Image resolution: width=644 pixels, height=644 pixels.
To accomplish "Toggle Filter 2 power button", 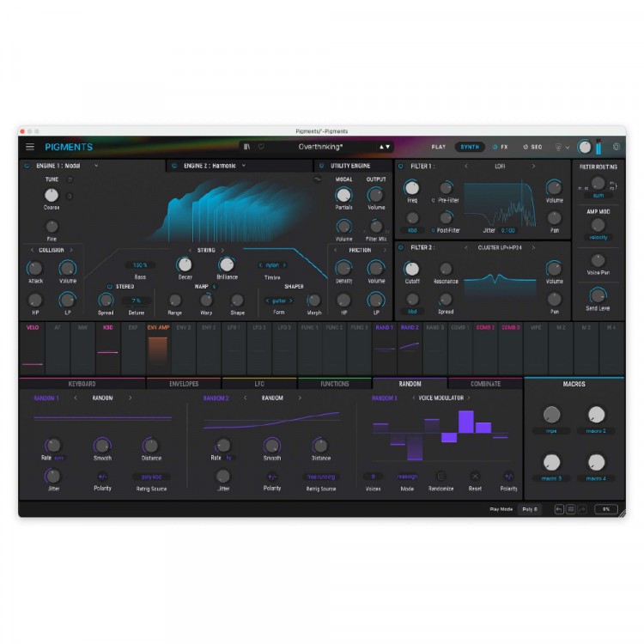I will [400, 247].
